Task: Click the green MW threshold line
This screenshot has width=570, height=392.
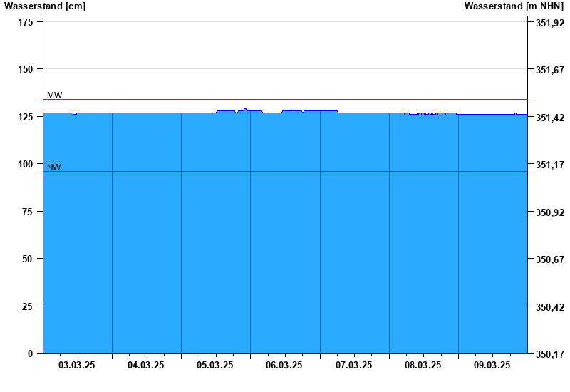Action: pyautogui.click(x=286, y=99)
